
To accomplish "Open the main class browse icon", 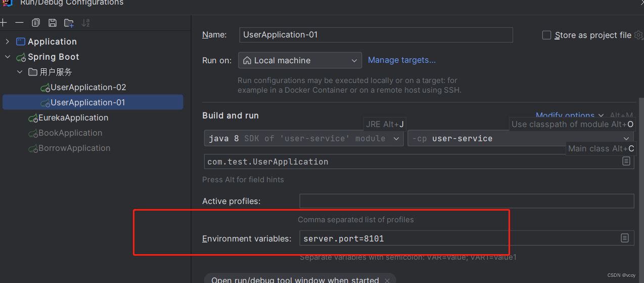I will click(626, 161).
